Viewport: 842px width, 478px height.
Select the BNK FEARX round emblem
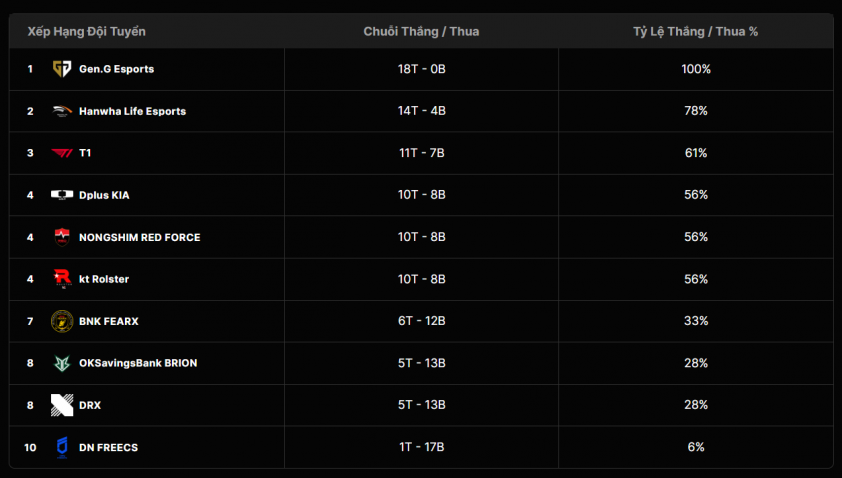click(x=62, y=321)
